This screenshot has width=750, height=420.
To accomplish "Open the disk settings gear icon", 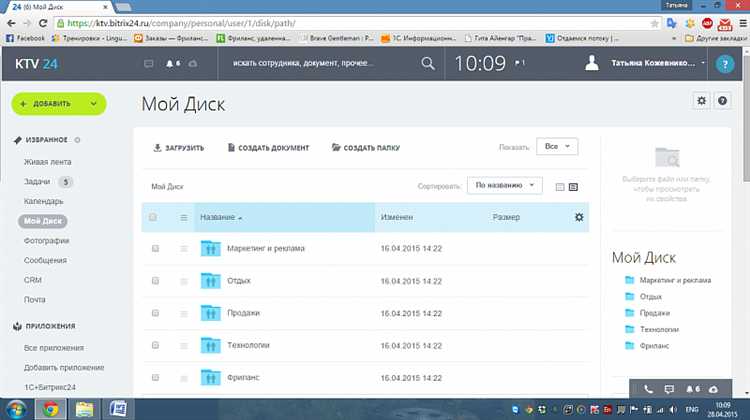I will click(x=701, y=101).
